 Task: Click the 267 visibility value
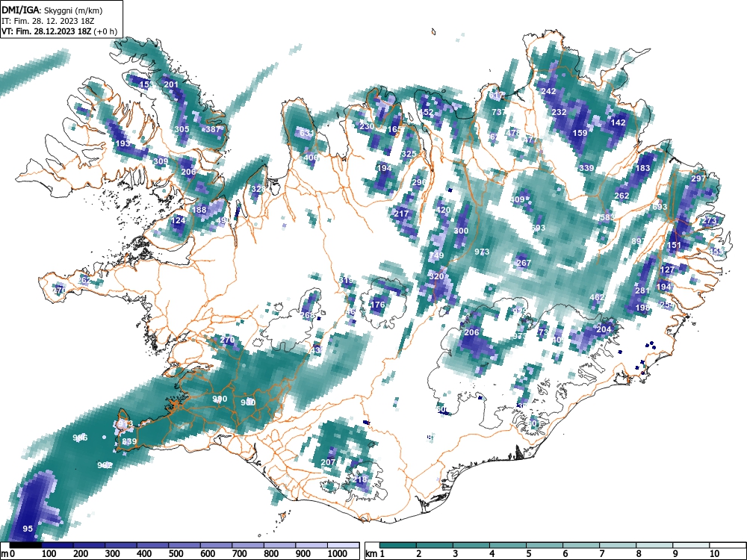(524, 263)
